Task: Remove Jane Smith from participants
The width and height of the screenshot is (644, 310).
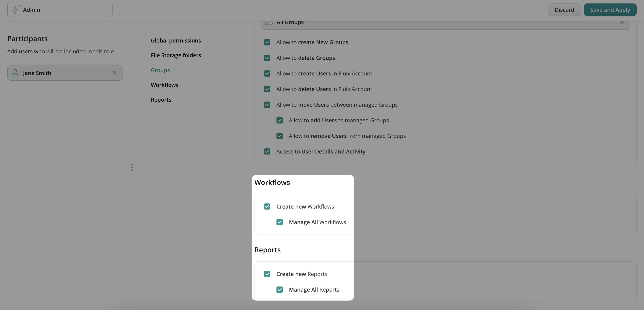Action: (x=114, y=73)
